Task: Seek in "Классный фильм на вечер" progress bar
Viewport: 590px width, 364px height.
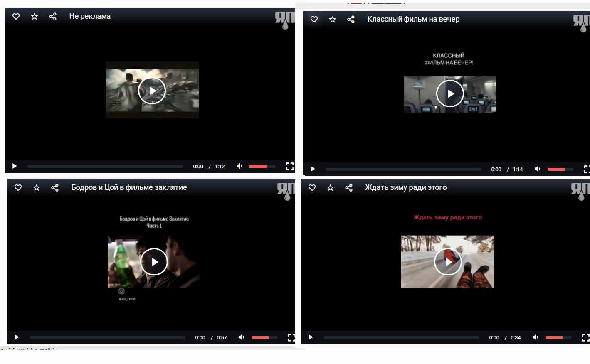Action: coord(403,169)
